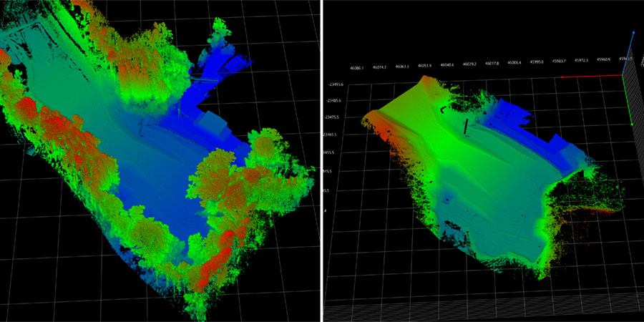Click the 45972.3 axis tick label
The image size is (644, 322).
coord(581,59)
